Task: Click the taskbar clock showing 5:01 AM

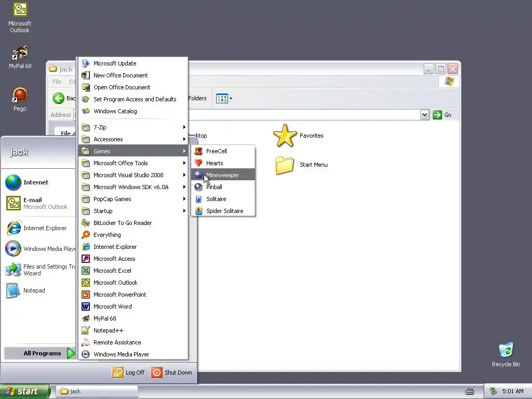Action: (513, 391)
